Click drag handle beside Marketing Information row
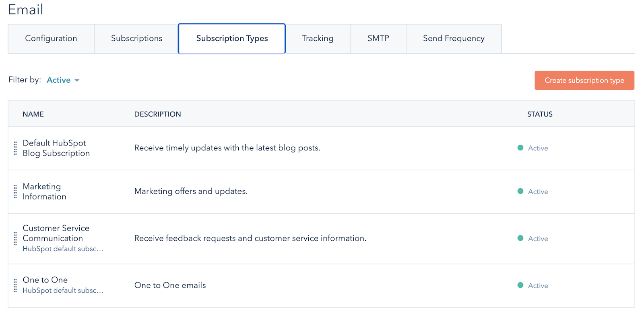Screen dimensions: 644x316 pyautogui.click(x=15, y=191)
